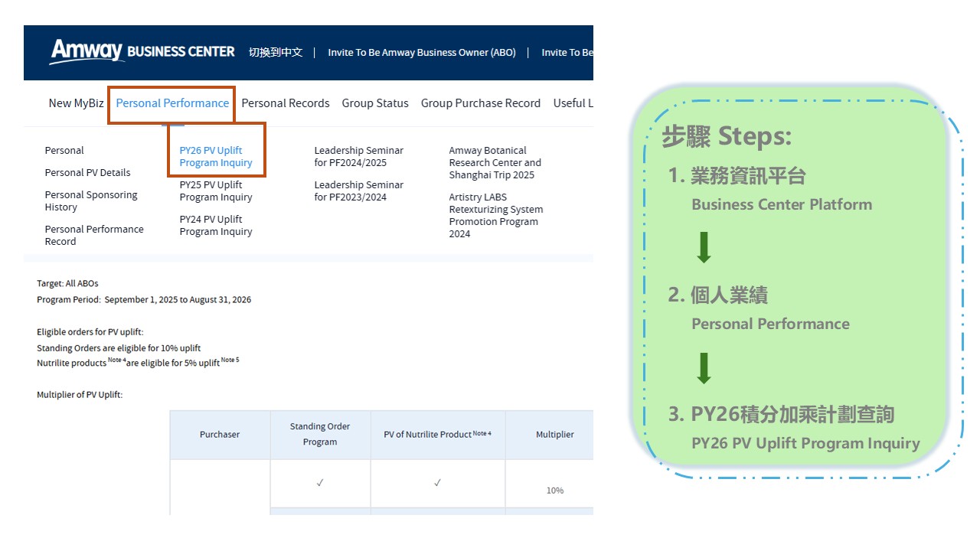The width and height of the screenshot is (980, 551).
Task: Open Amway Botanical Research Center Shanghai Trip 2025
Action: point(495,163)
